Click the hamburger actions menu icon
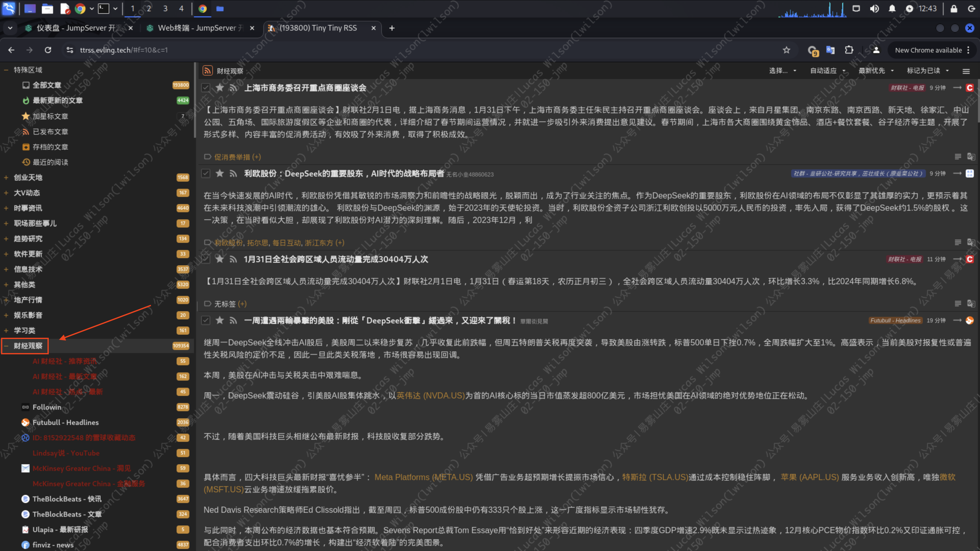The height and width of the screenshot is (551, 980). (x=966, y=71)
